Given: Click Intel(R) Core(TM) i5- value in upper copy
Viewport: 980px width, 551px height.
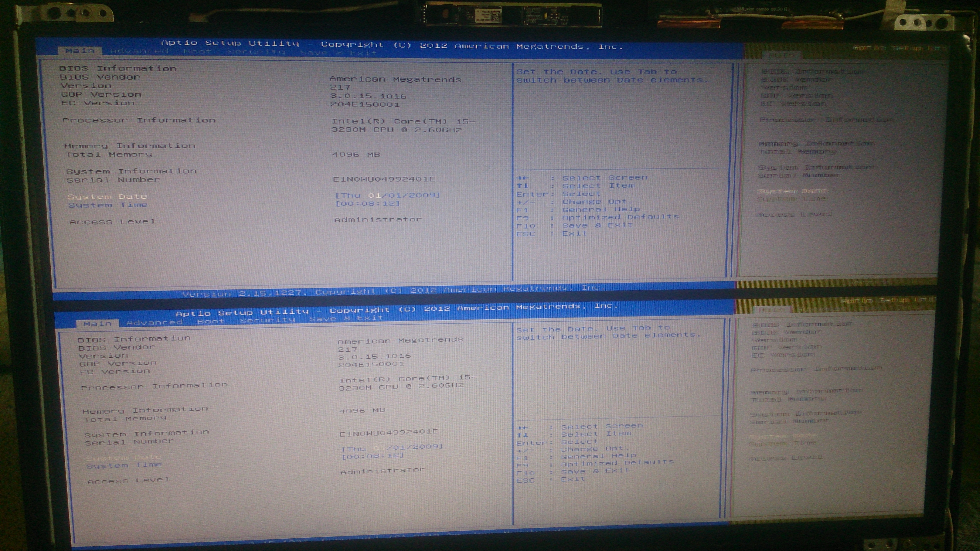Looking at the screenshot, I should click(403, 121).
